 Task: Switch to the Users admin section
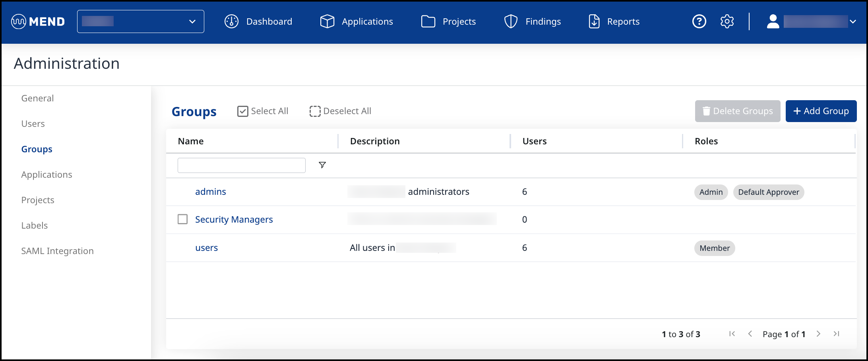33,124
